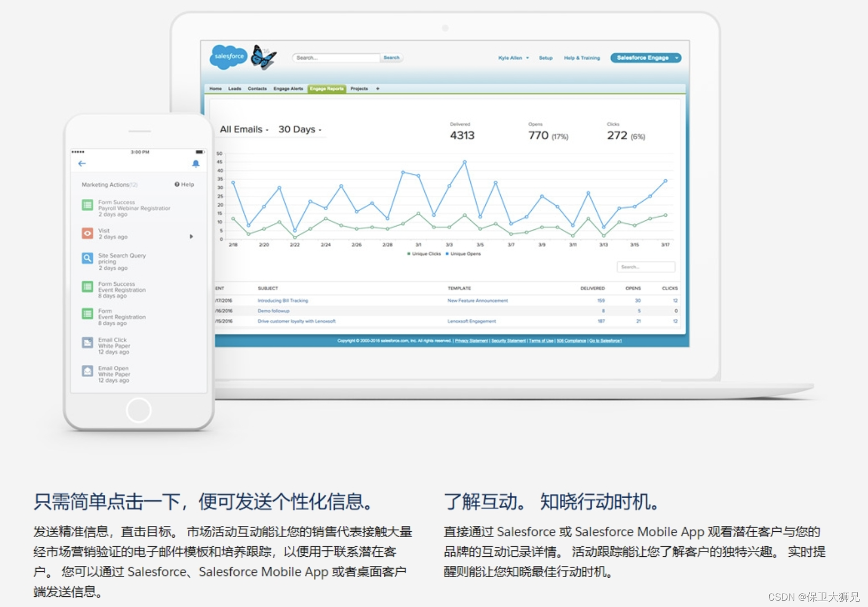Click delivered count 187

[601, 321]
